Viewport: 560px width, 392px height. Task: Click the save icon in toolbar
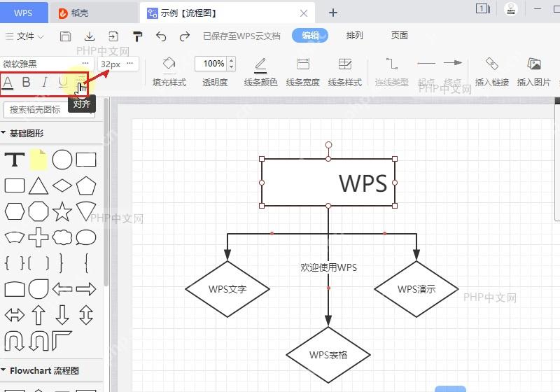pos(65,36)
